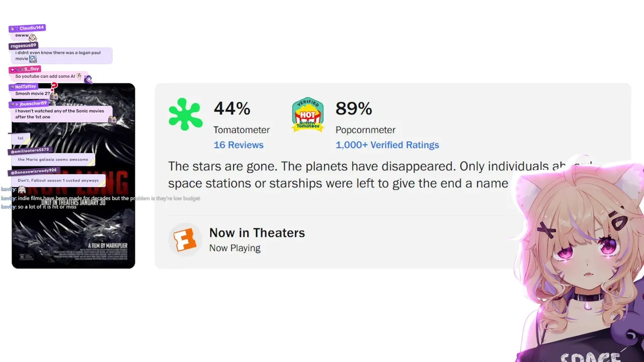Screen dimensions: 644x362
Task: Click the jbuescher89 username badge
Action: tap(32, 104)
